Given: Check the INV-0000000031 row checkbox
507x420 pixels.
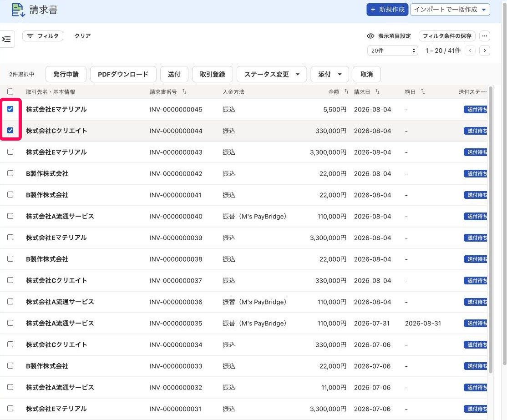Looking at the screenshot, I should click(10, 408).
